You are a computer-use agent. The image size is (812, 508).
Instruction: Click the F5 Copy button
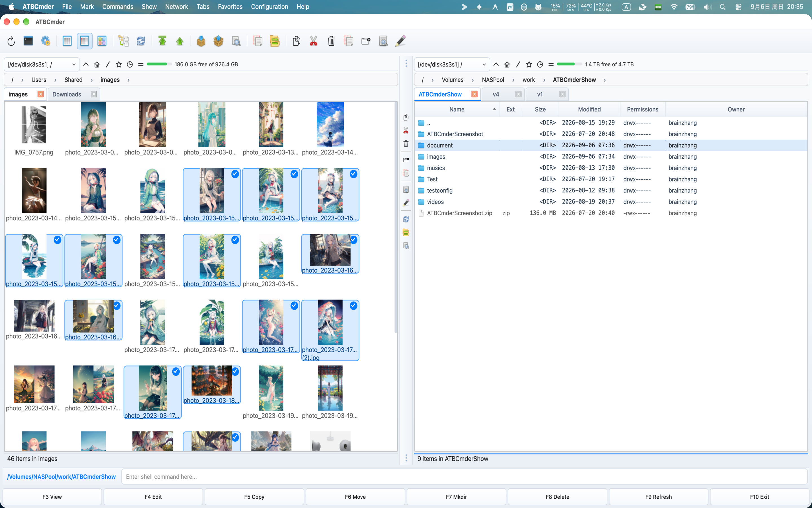[254, 497]
